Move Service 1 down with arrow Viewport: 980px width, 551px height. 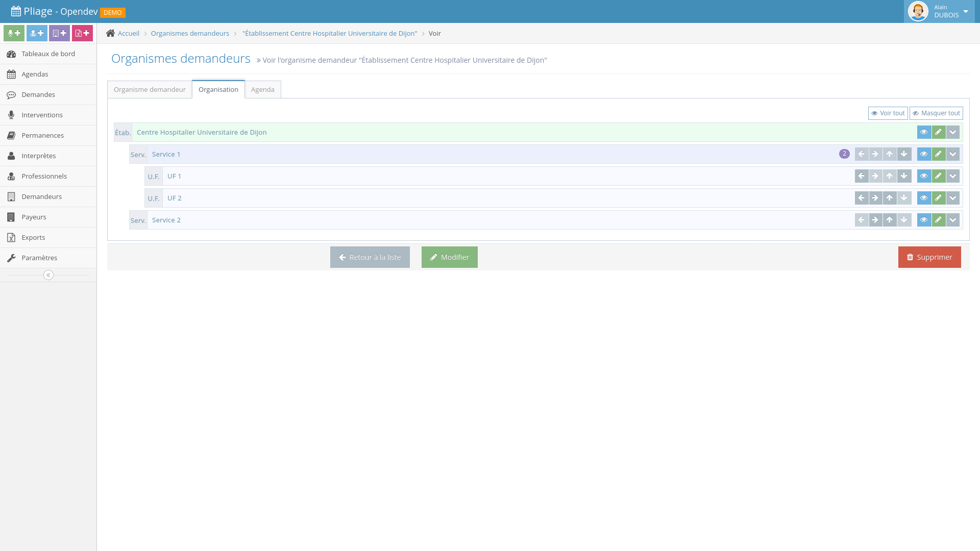904,154
